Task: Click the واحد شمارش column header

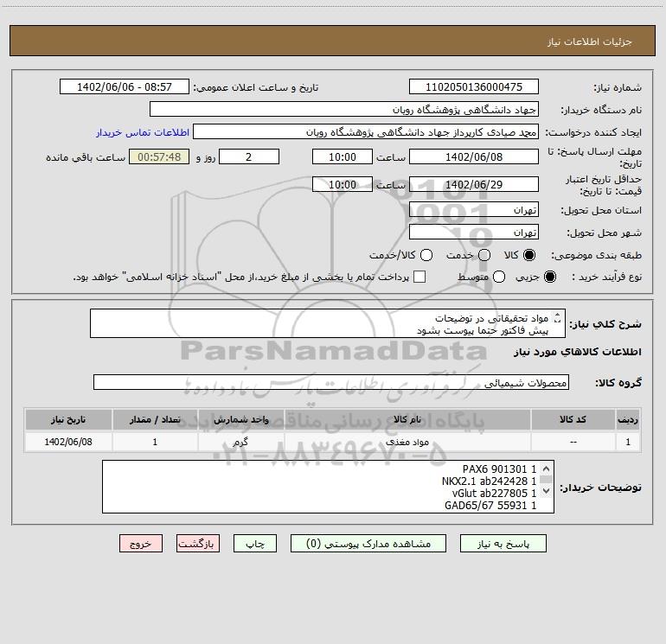Action: pos(240,419)
